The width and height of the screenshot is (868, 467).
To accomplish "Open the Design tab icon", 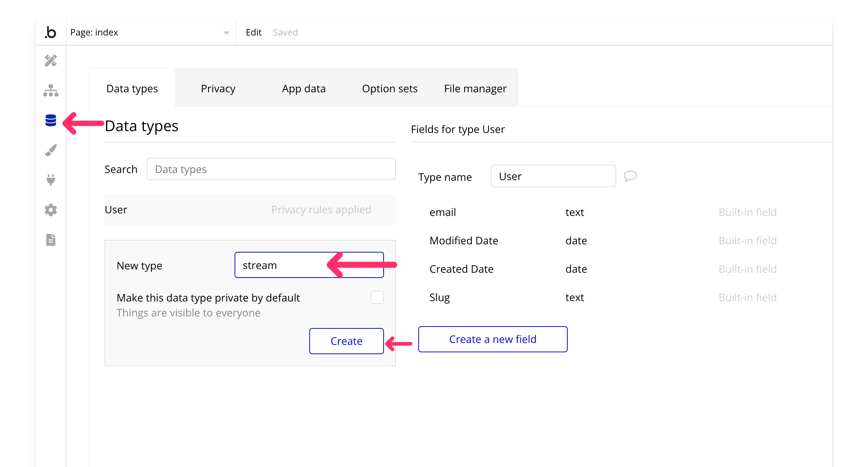I will (51, 61).
